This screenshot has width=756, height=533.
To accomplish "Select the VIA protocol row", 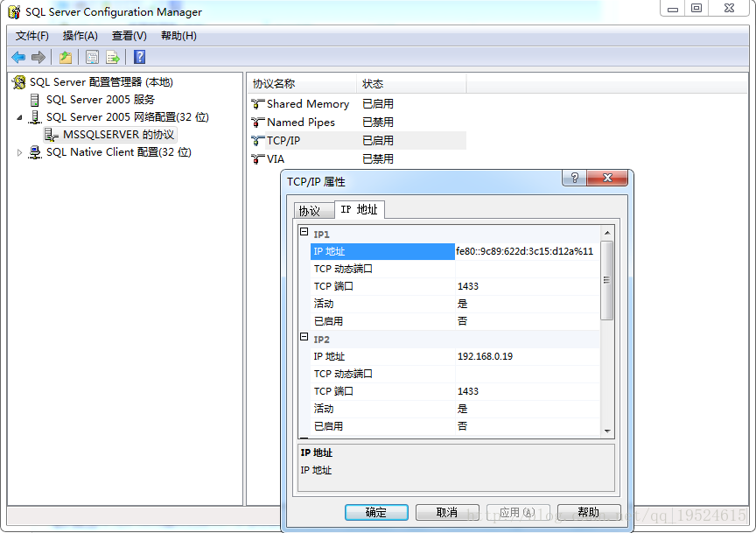I will point(357,158).
